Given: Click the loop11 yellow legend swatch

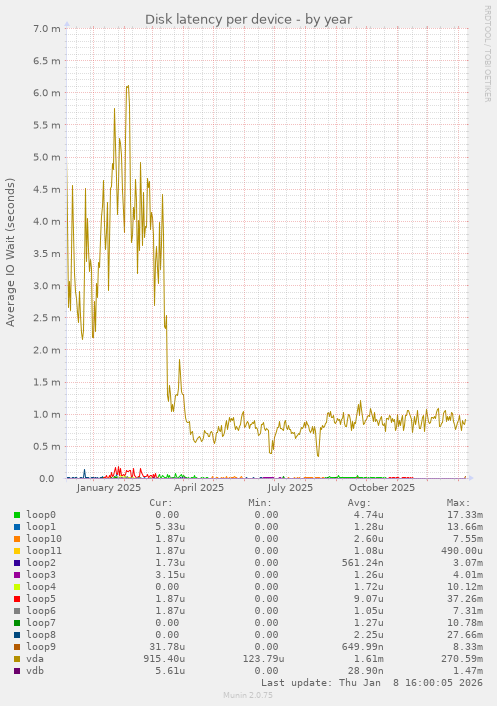Looking at the screenshot, I should 17,551.
